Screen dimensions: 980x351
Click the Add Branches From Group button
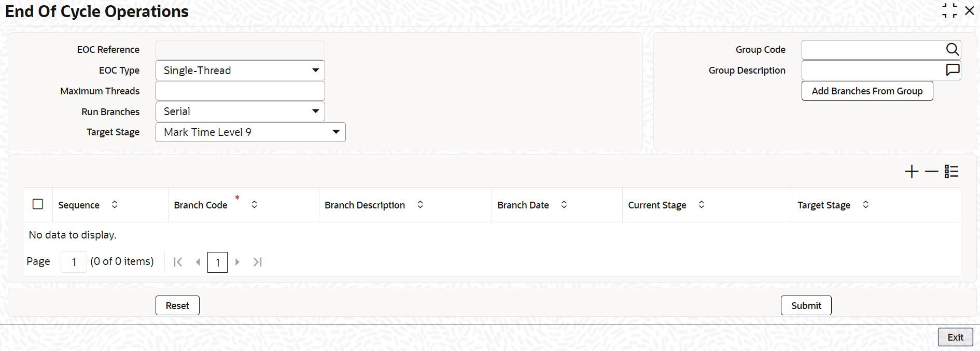click(x=867, y=91)
